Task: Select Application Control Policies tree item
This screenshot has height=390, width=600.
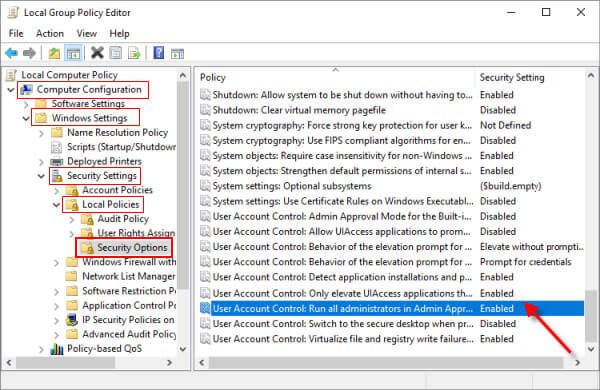Action: click(129, 305)
